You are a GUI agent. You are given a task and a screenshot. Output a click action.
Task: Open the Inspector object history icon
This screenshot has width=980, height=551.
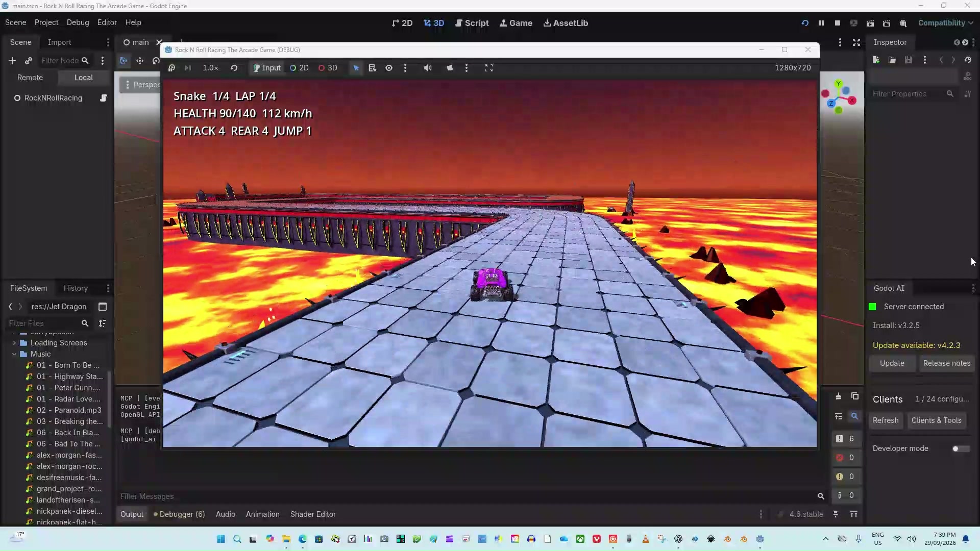[x=968, y=60]
